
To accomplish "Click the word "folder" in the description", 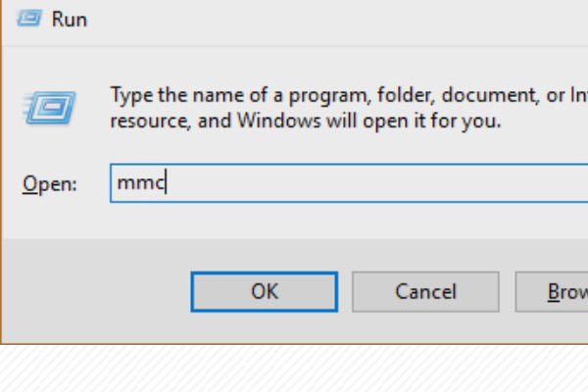I will [x=406, y=95].
